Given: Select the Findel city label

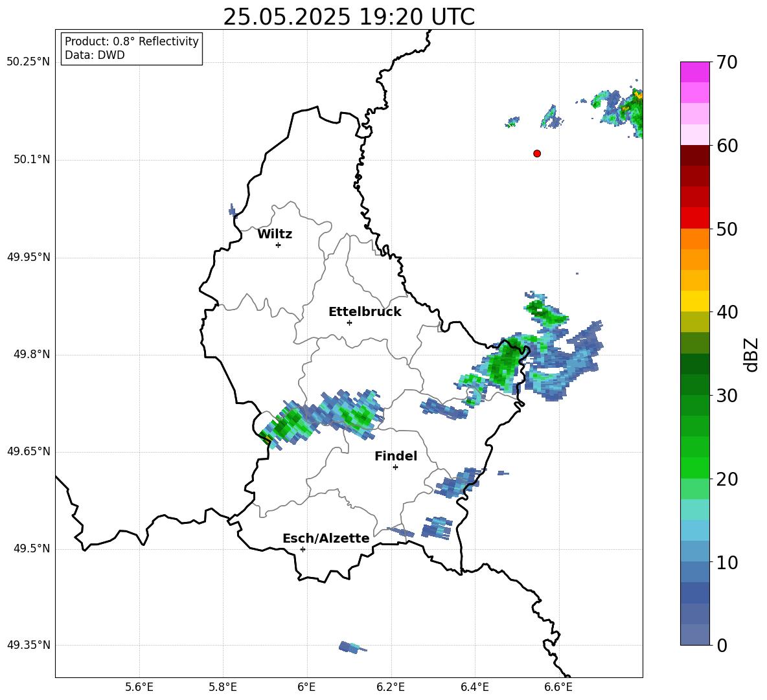Looking at the screenshot, I should 396,456.
